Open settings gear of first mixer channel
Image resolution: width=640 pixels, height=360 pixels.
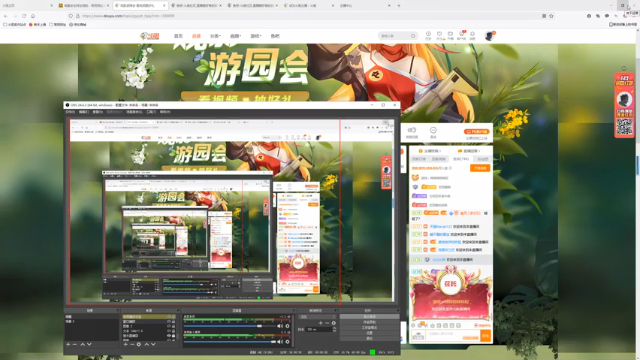pyautogui.click(x=288, y=326)
